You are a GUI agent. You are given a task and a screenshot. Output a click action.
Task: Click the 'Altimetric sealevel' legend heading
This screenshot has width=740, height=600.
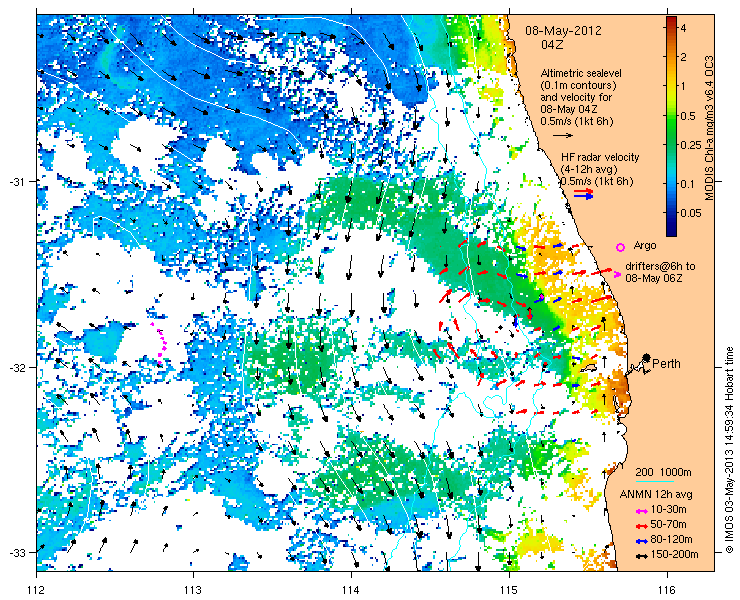581,74
